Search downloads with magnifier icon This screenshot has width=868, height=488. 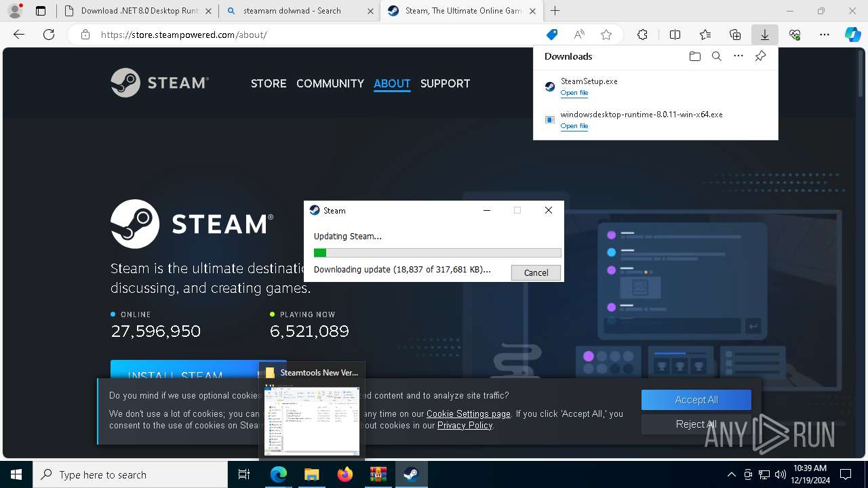point(716,56)
